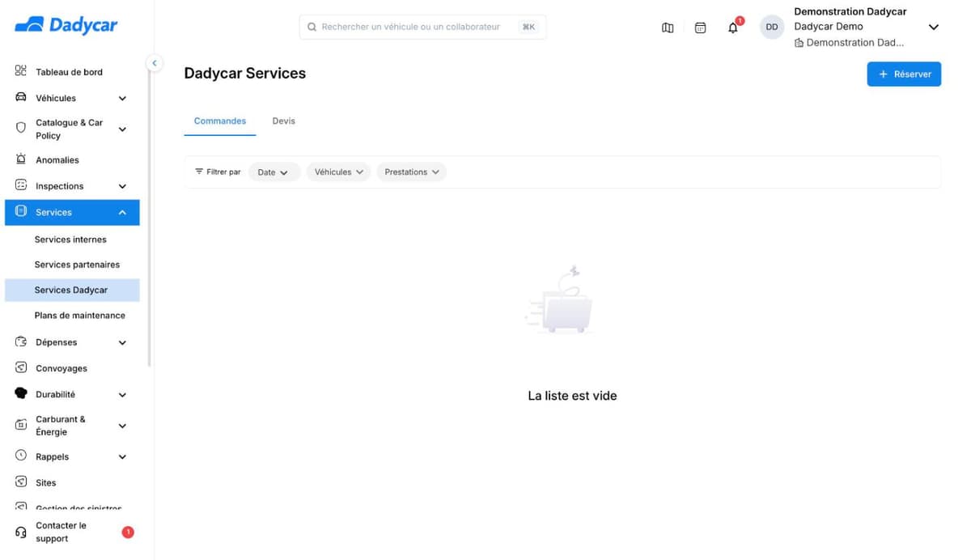971x560 pixels.
Task: Click the Dadycar Services page heading
Action: pyautogui.click(x=245, y=73)
